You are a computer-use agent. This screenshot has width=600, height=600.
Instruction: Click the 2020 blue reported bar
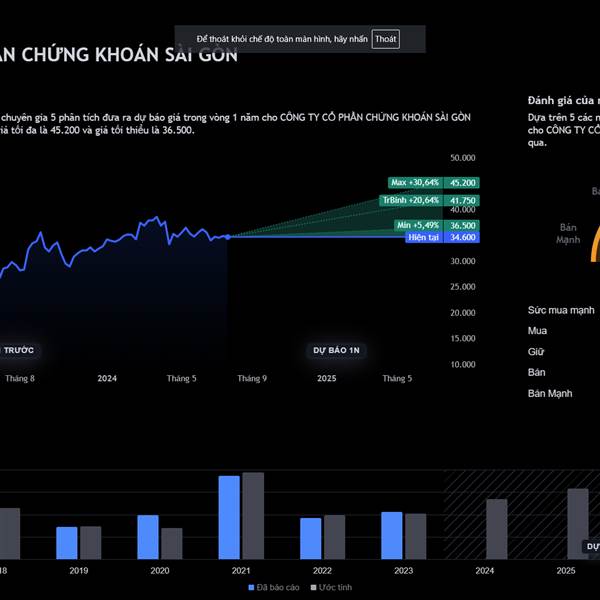pos(148,537)
